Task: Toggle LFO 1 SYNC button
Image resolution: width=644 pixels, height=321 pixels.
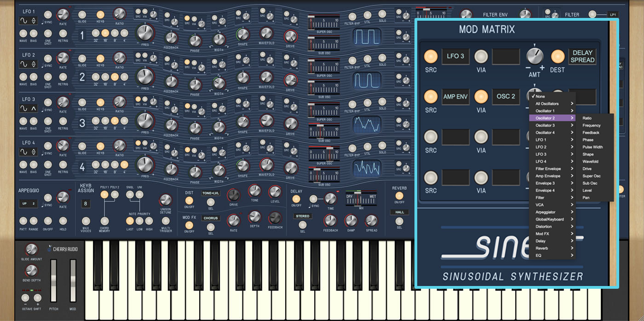Action: pos(48,14)
